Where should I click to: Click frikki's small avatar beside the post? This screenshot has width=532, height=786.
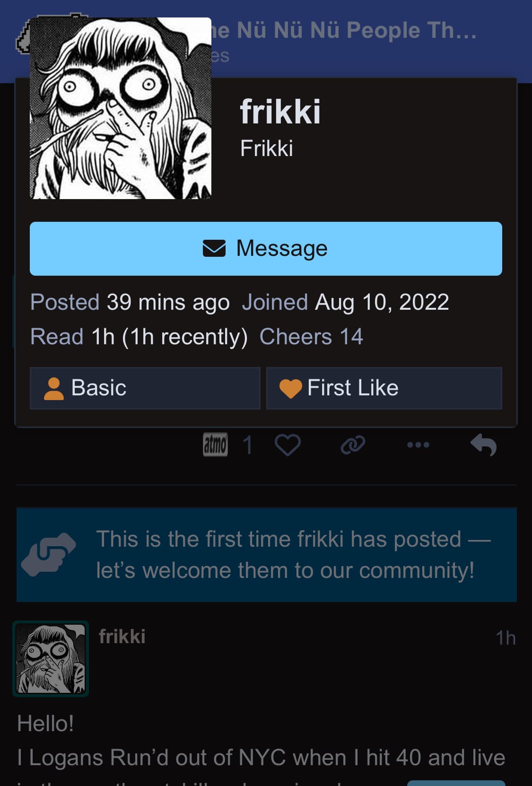click(51, 659)
